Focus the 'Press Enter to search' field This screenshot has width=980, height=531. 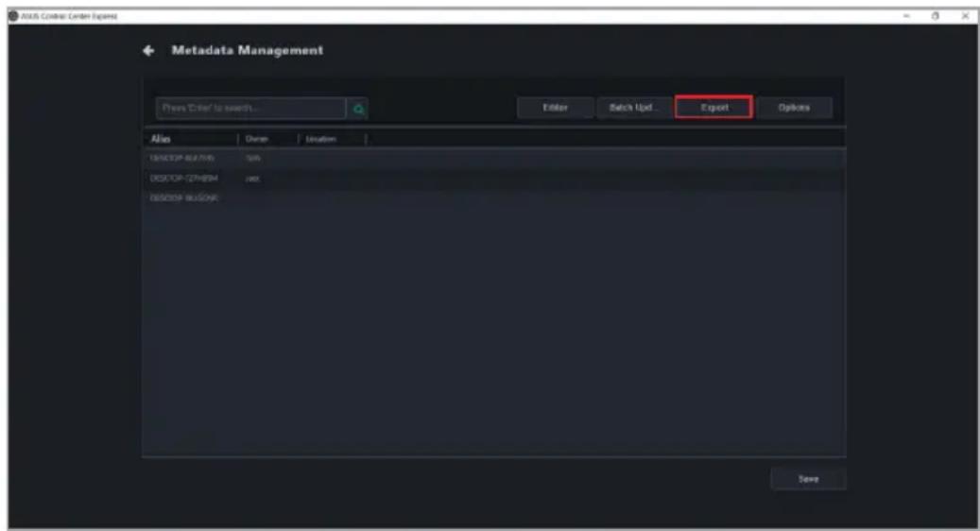pyautogui.click(x=250, y=108)
